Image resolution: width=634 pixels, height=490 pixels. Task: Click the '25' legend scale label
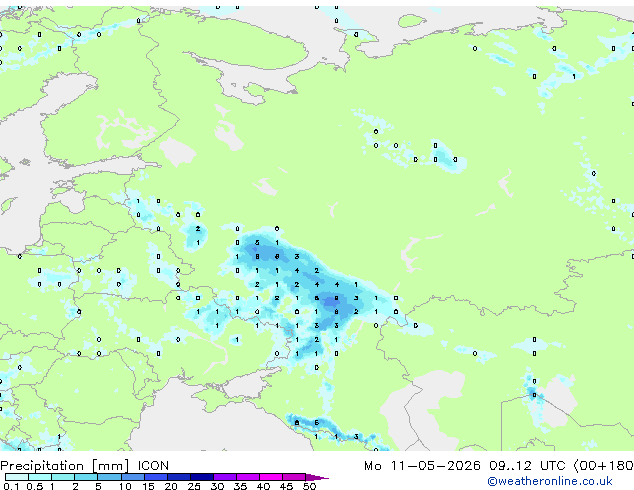[x=194, y=486]
